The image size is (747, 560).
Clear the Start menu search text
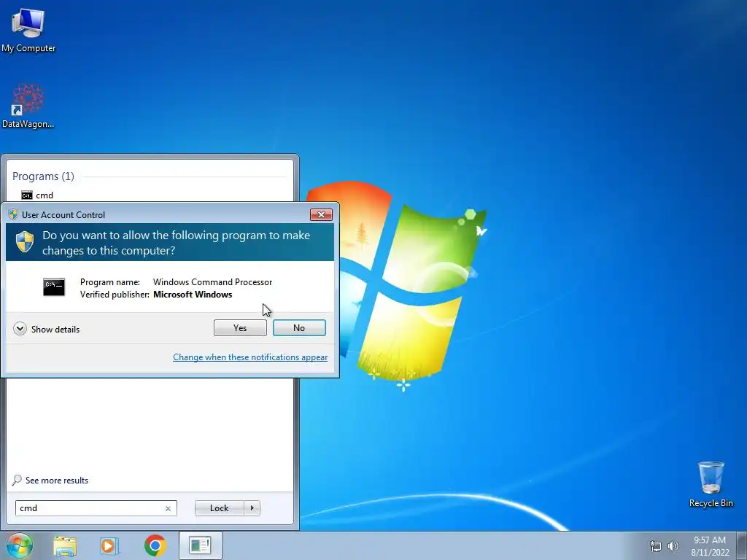click(168, 508)
